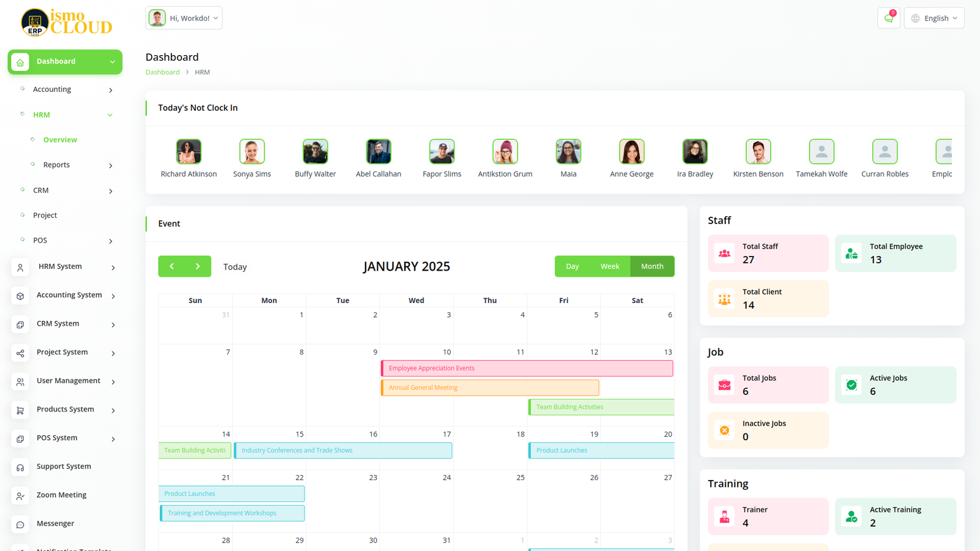The image size is (980, 551).
Task: Click the Inactive Jobs cross icon
Action: click(x=725, y=430)
